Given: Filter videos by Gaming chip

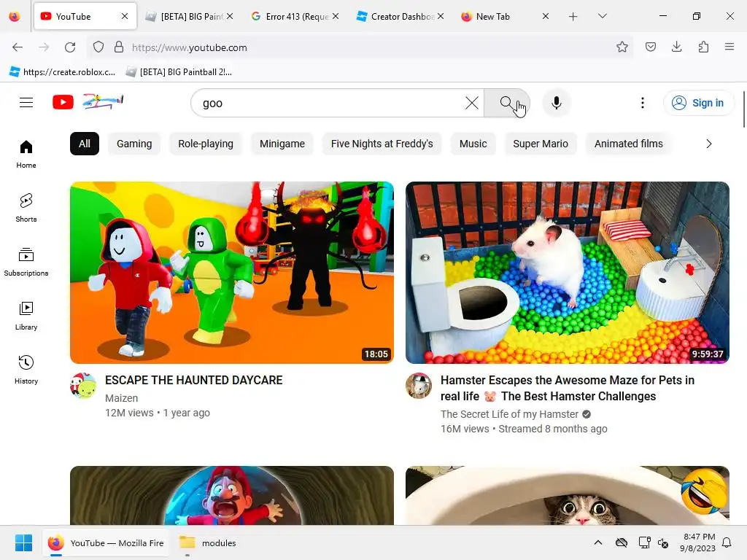Looking at the screenshot, I should tap(134, 144).
